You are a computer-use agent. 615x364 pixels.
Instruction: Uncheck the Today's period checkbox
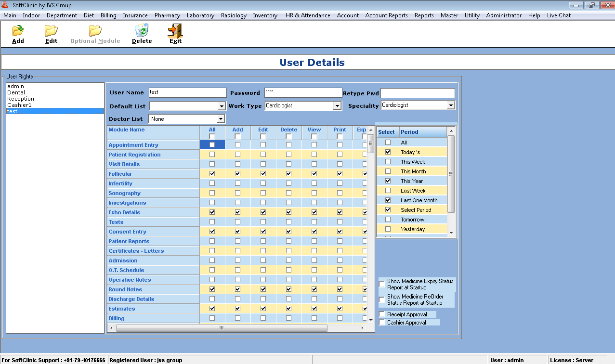point(388,152)
